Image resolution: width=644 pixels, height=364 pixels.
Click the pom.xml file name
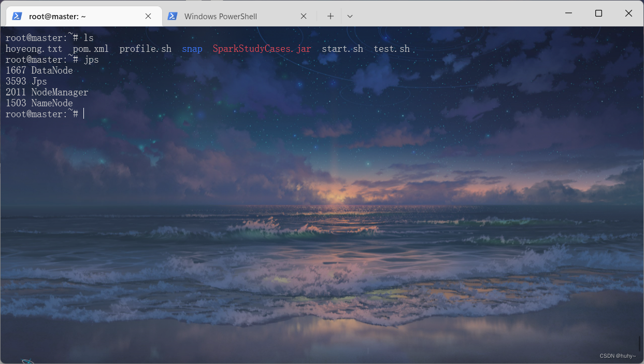pos(91,49)
